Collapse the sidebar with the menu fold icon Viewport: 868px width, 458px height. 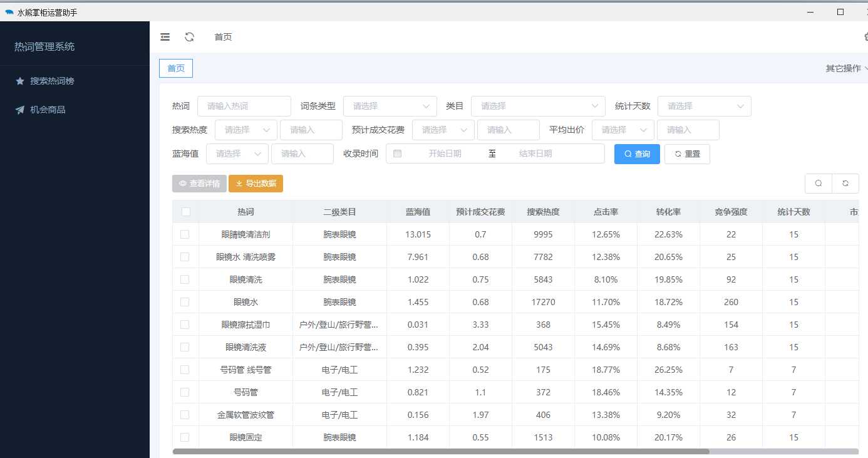[x=165, y=37]
